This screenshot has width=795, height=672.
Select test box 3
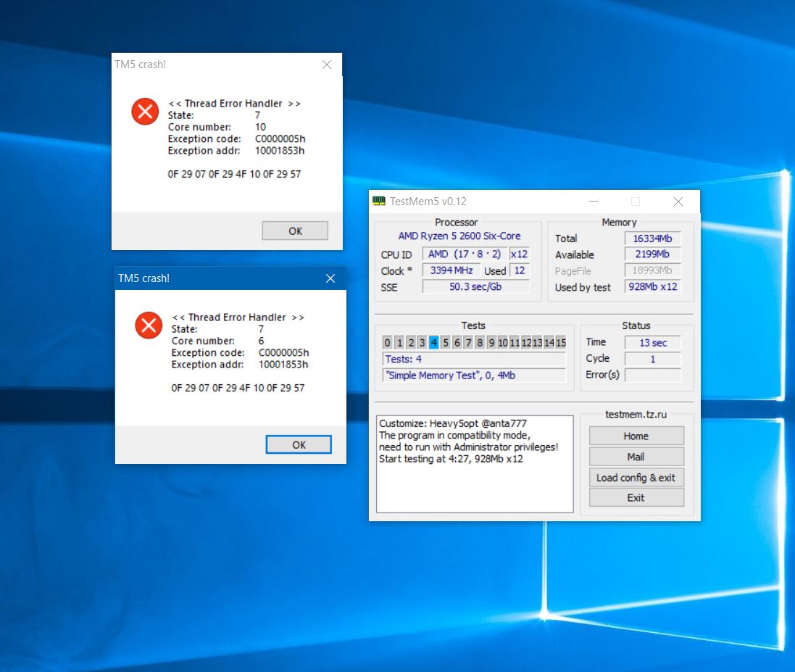(422, 342)
